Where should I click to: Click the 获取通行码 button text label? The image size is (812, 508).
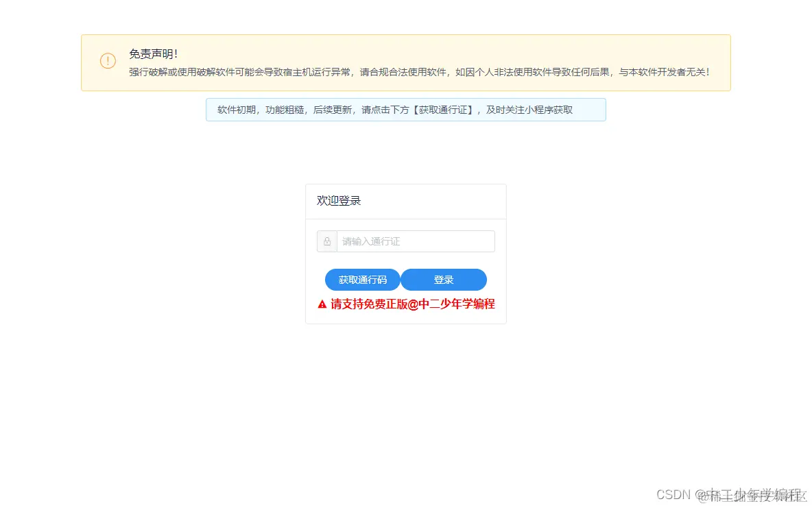click(x=362, y=280)
